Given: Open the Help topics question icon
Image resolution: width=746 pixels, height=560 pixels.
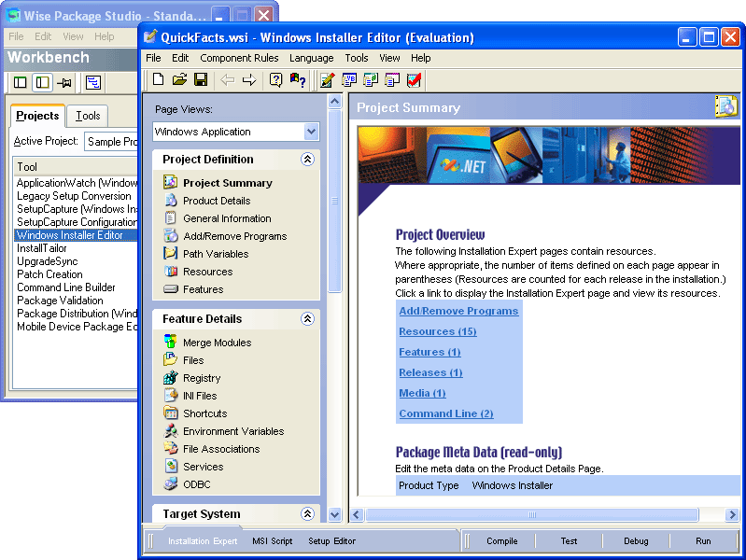Looking at the screenshot, I should [275, 80].
